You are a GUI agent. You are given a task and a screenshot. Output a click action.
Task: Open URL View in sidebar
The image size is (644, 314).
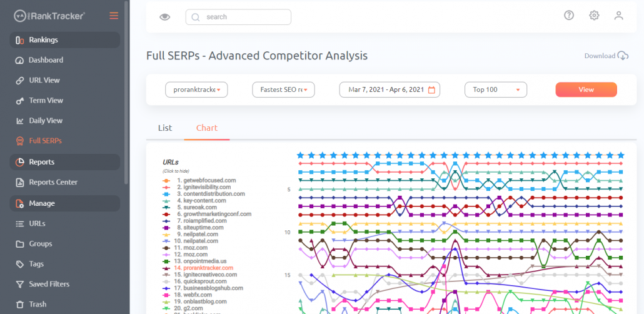(x=44, y=80)
